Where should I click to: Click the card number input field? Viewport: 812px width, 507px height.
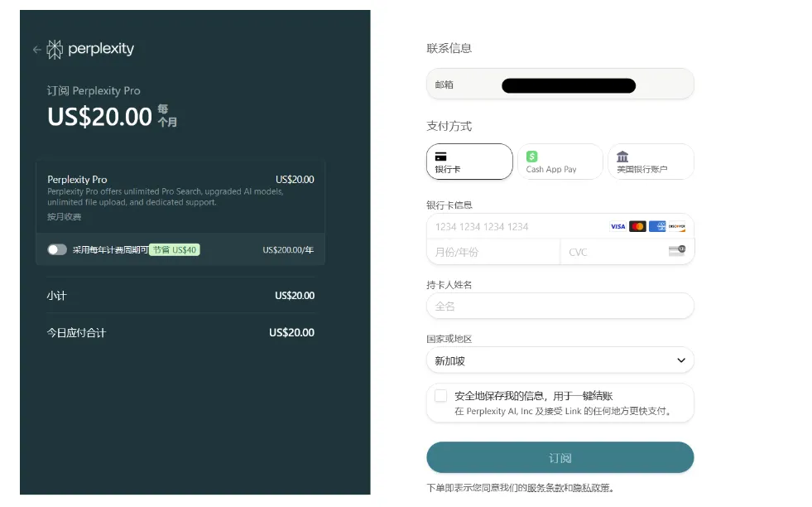(x=560, y=226)
